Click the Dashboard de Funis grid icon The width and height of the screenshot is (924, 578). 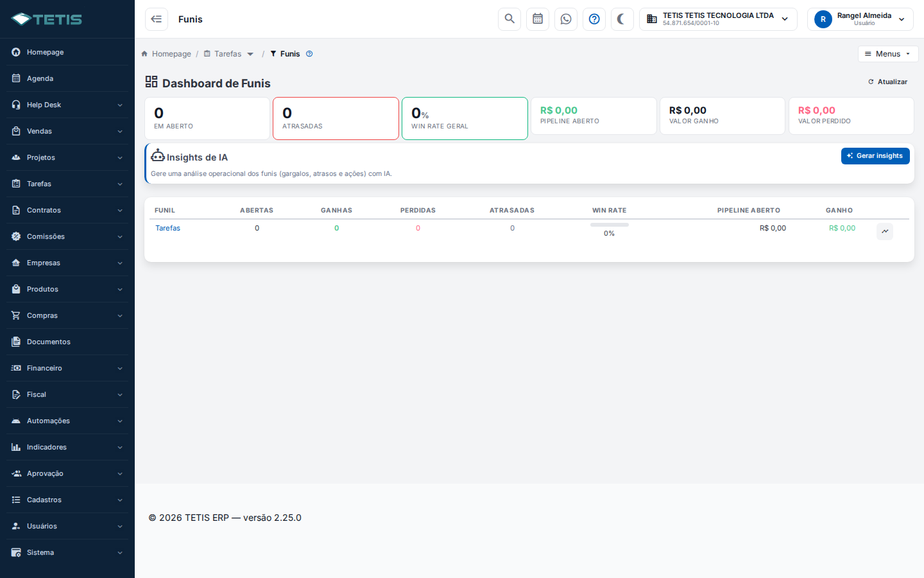tap(151, 82)
